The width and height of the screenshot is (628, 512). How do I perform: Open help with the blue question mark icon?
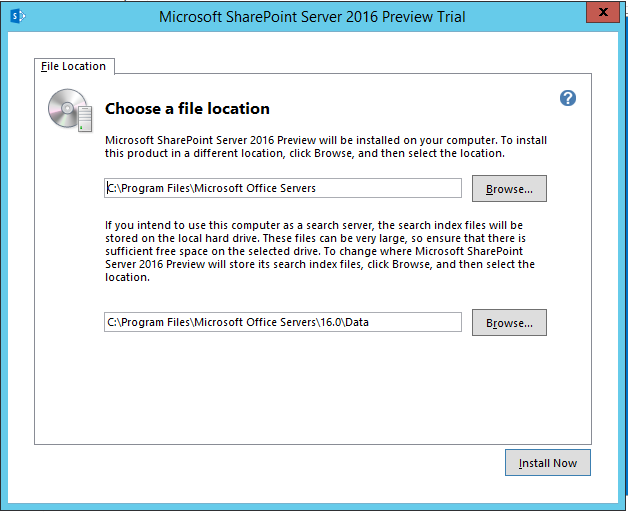(568, 98)
